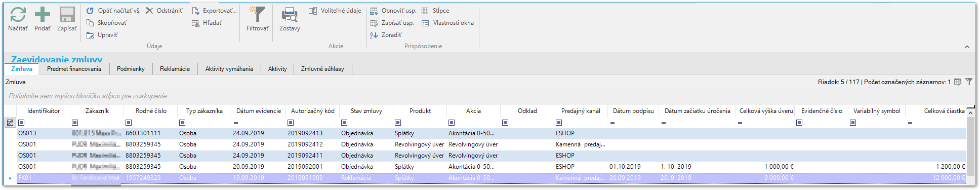The image size is (980, 190).
Task: Click the Zapísať save icon
Action: 67,15
